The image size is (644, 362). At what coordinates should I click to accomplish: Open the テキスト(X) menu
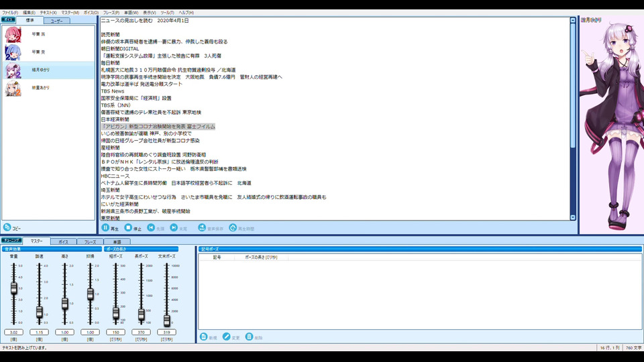coord(48,13)
